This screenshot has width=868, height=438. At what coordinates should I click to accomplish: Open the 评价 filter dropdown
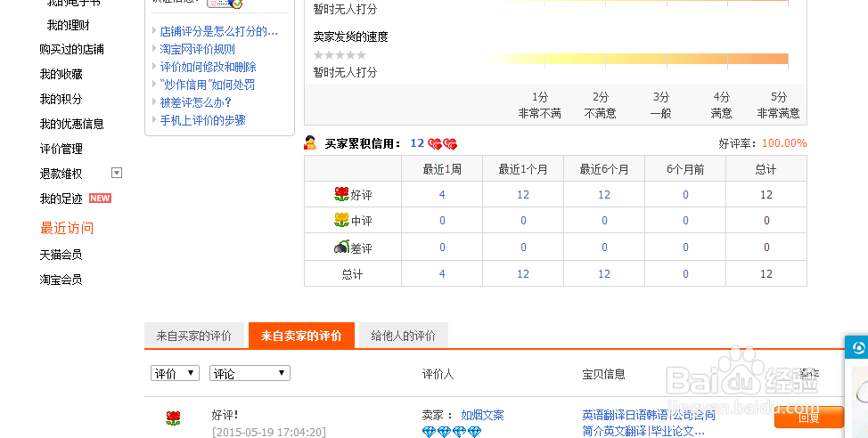click(x=175, y=373)
